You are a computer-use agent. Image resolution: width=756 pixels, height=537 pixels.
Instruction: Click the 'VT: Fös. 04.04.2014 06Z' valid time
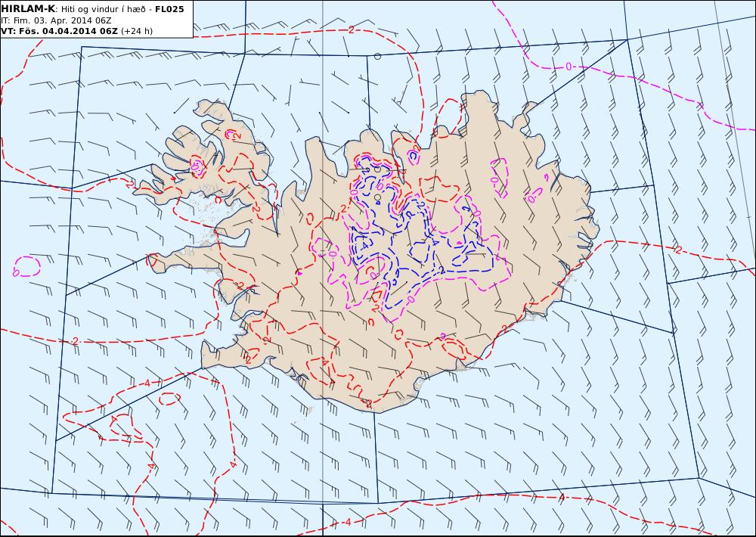tap(59, 31)
